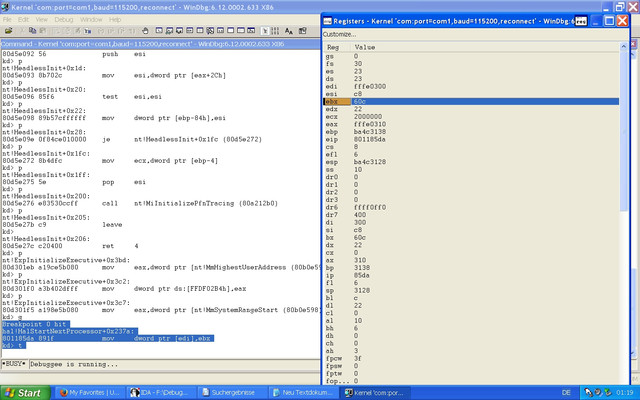The image size is (640, 400).
Task: Click the DE language indicator in tray
Action: [566, 393]
